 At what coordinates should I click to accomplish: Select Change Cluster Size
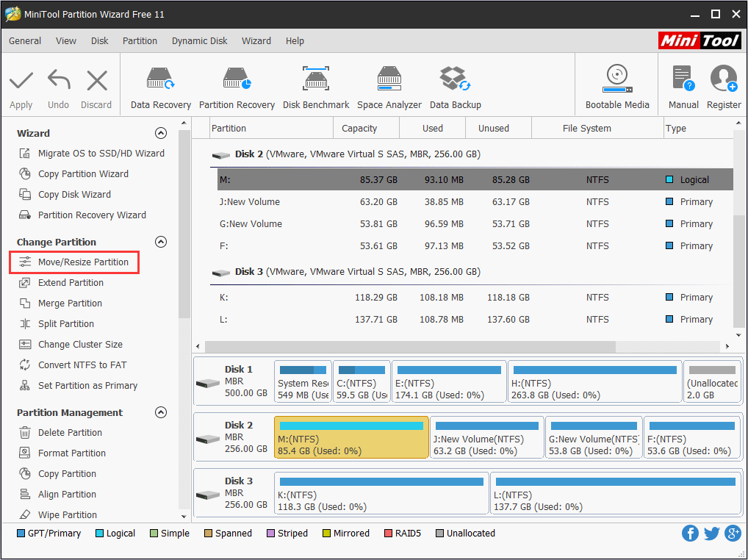click(x=70, y=344)
